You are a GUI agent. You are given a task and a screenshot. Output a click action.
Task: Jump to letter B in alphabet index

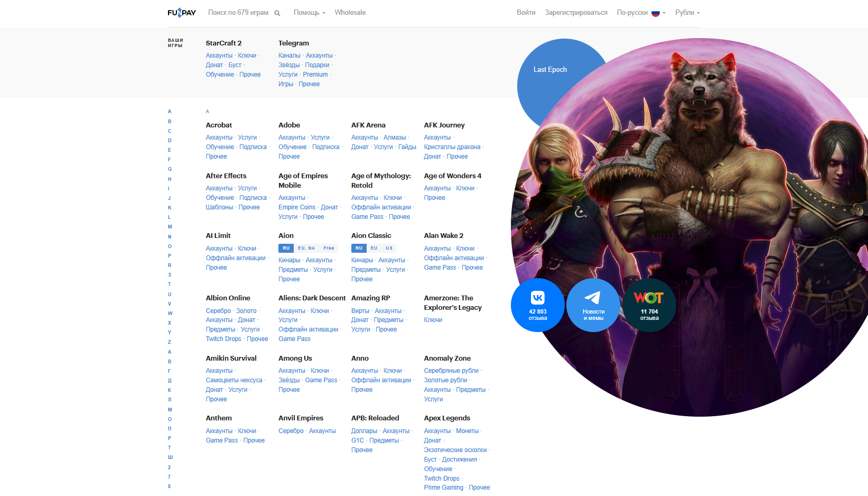coord(170,121)
